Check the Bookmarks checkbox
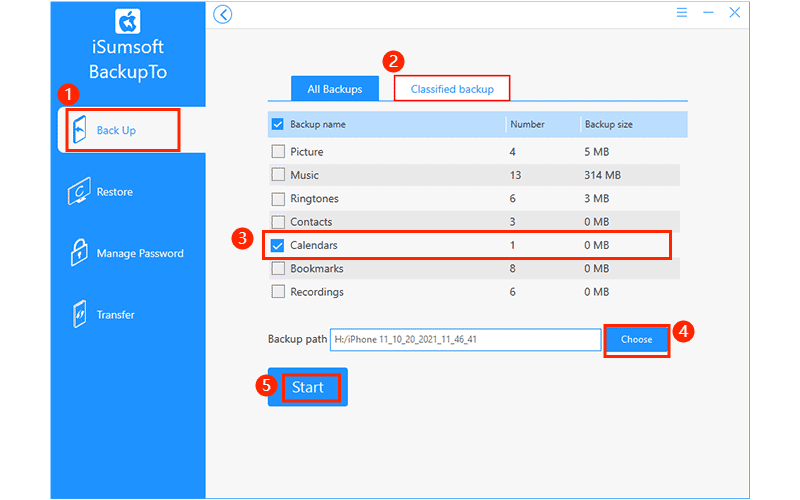The image size is (800, 500). tap(278, 269)
